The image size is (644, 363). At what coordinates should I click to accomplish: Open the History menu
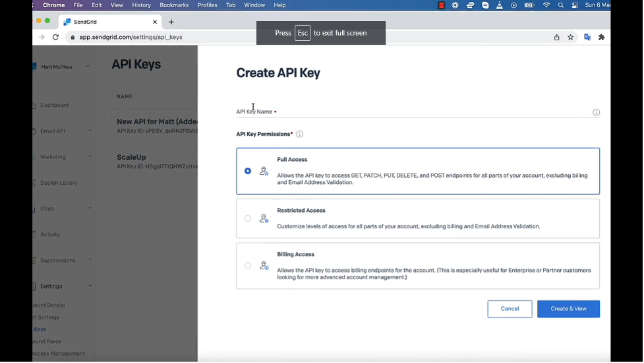click(141, 5)
